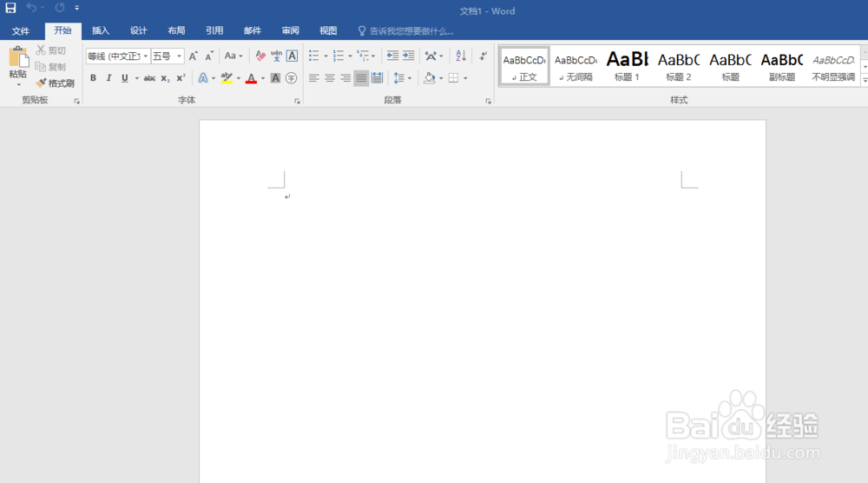
Task: Open the text effects icon
Action: (x=203, y=78)
